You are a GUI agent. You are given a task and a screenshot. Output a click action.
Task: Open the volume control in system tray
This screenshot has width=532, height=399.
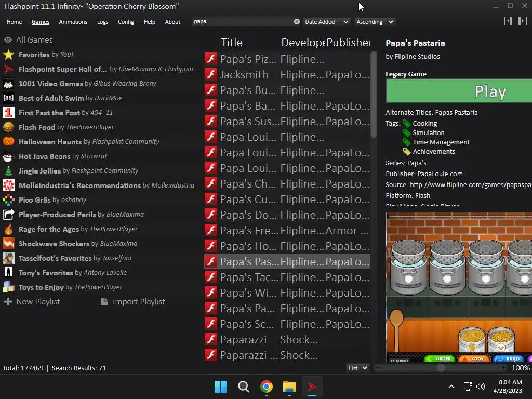[x=481, y=387]
